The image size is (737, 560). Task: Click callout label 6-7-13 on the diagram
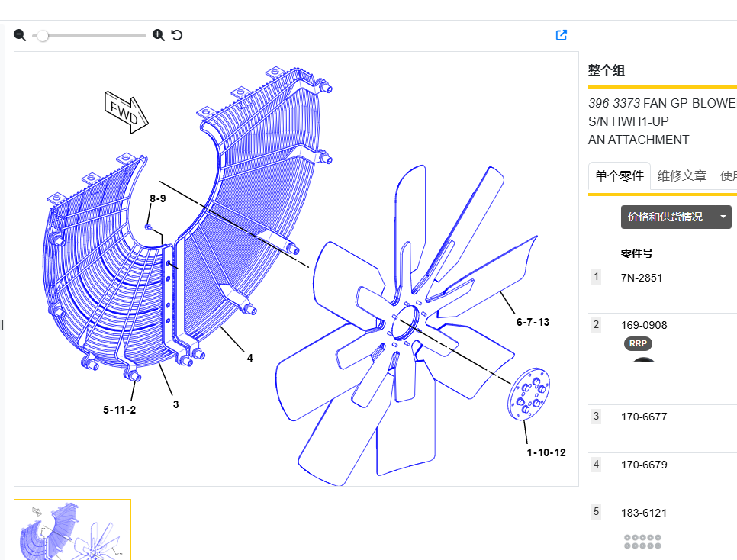(533, 322)
